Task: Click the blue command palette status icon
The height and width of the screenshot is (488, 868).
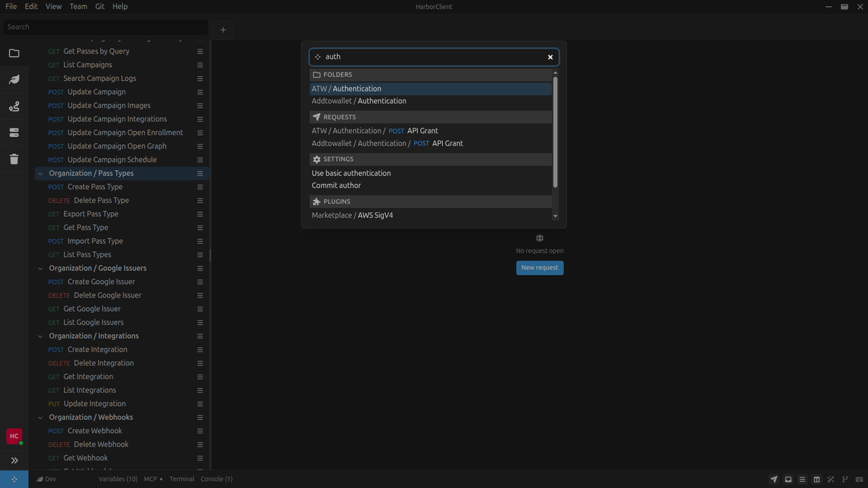Action: [x=14, y=479]
